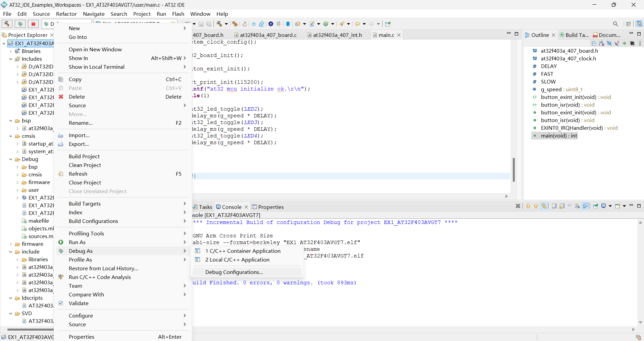Collapse the bsp folder in Project Explorer
Viewport: 644px width, 341px height.
tap(11, 121)
